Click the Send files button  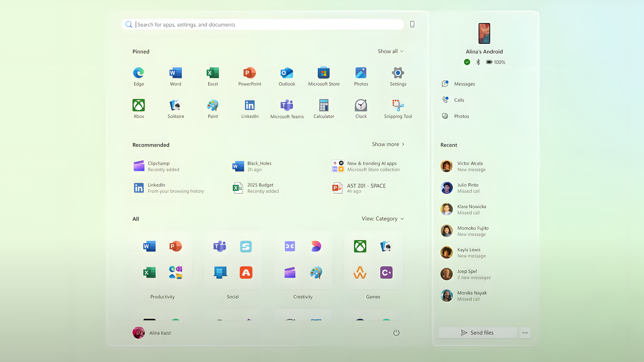477,333
